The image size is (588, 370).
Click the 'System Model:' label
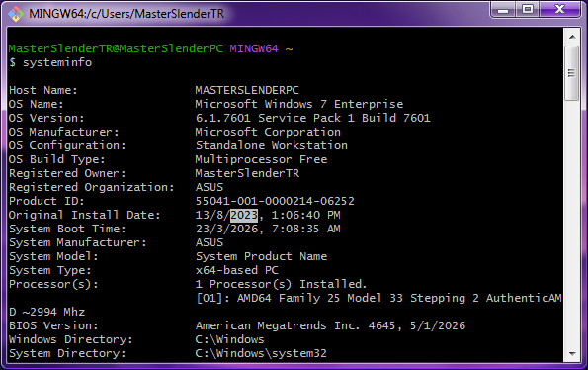point(53,256)
